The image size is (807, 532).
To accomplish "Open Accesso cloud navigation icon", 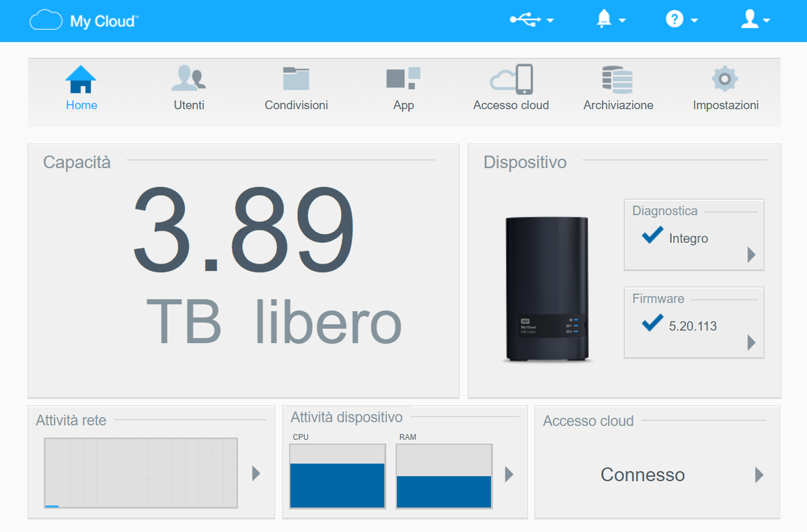I will [x=511, y=79].
